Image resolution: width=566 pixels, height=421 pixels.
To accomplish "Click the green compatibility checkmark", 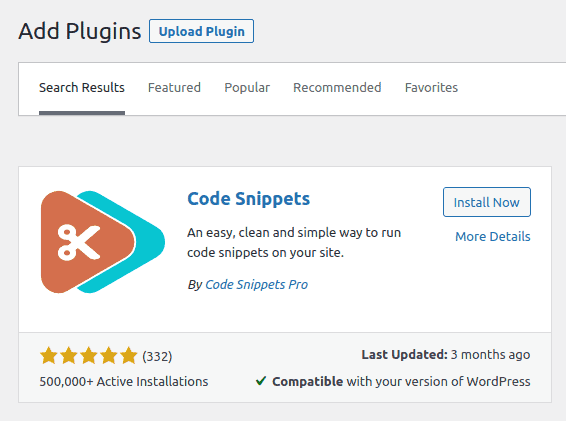I will coord(261,381).
